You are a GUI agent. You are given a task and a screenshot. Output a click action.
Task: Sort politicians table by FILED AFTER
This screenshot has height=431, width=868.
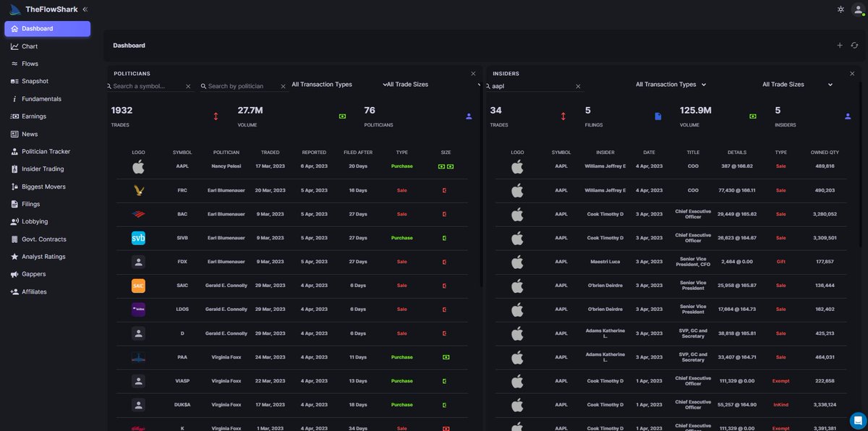click(358, 153)
